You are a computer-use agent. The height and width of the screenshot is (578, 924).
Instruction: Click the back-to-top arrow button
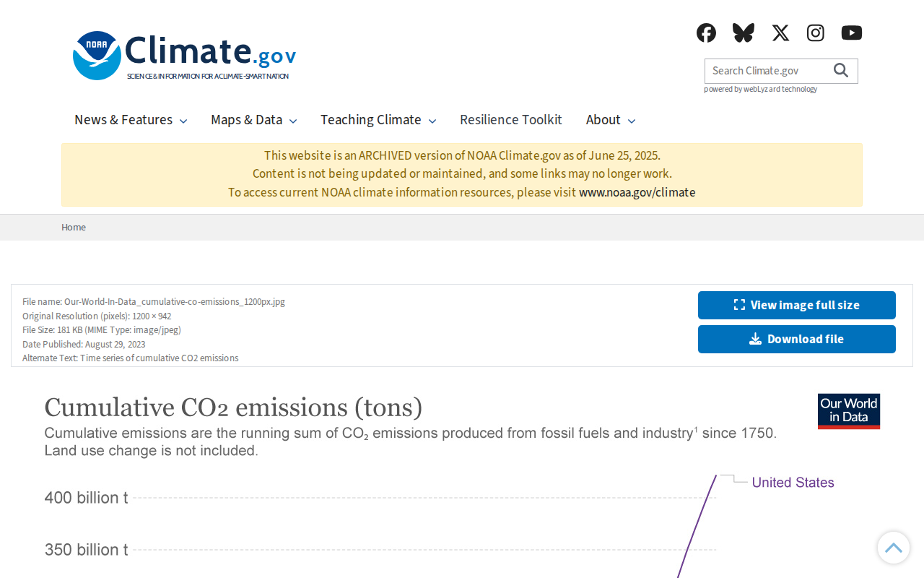pos(894,548)
